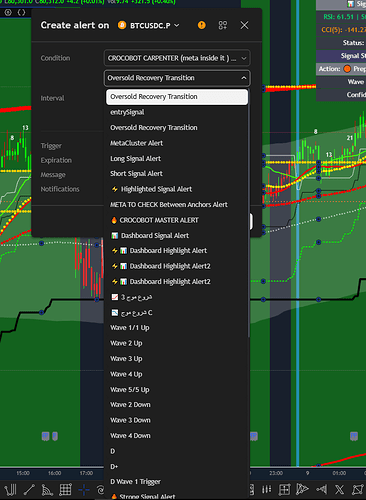Viewport: 366px width, 500px height.
Task: Click the Expiration label
Action: pyautogui.click(x=56, y=160)
